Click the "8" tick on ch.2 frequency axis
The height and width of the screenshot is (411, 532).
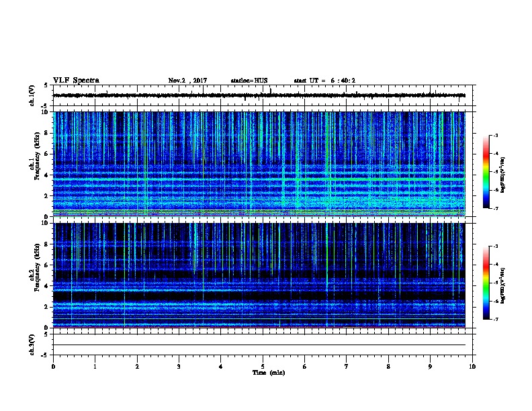tap(48, 244)
